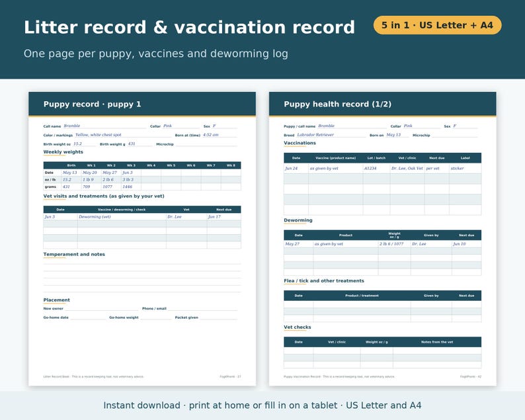Click the 'Go-home weight' blank field
Screen dimensions: 525x420
155,317
